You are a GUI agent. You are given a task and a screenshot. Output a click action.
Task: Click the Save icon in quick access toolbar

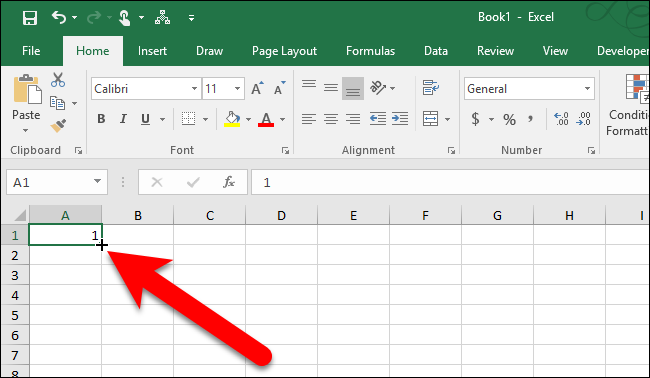[x=30, y=18]
